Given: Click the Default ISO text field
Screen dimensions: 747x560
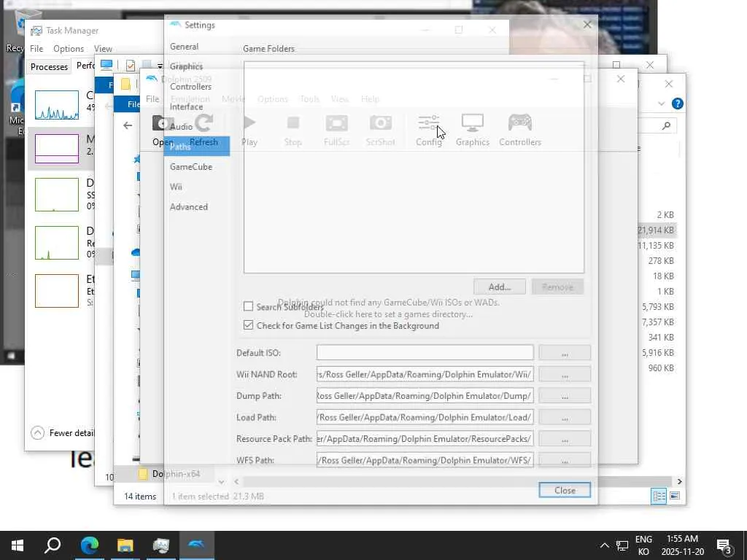Looking at the screenshot, I should 425,353.
